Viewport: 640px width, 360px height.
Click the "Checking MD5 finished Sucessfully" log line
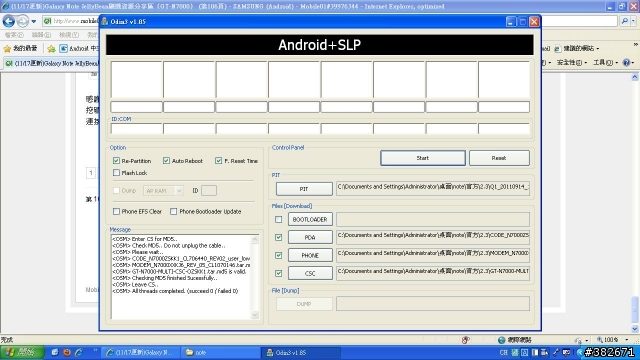[164, 278]
